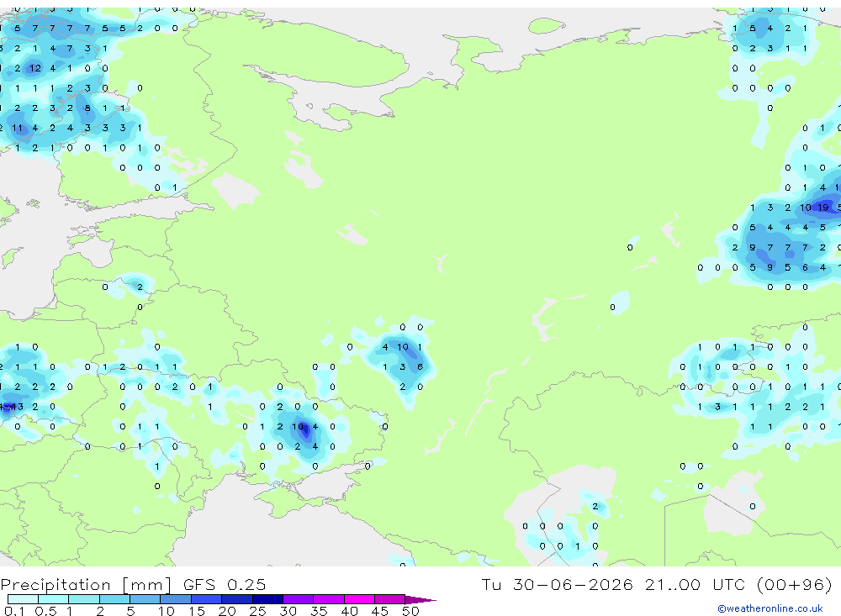This screenshot has height=616, width=841.
Task: Open the ©weatheronline.co.uk link
Action: 770,608
